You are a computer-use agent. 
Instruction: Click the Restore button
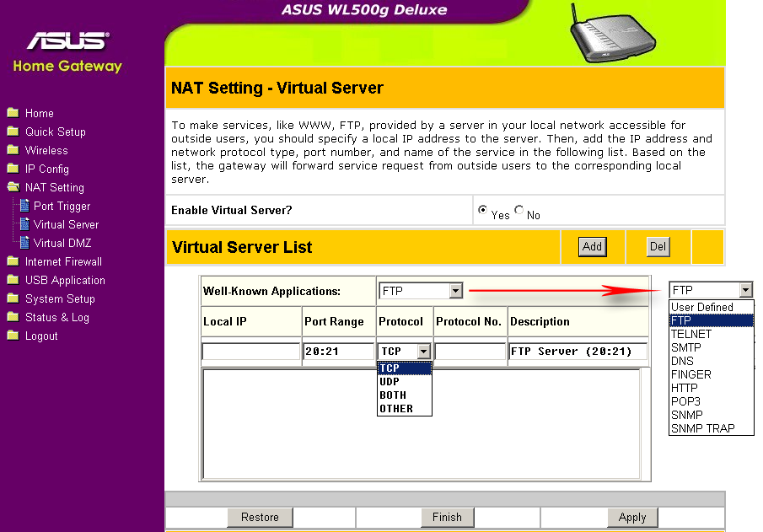point(260,517)
